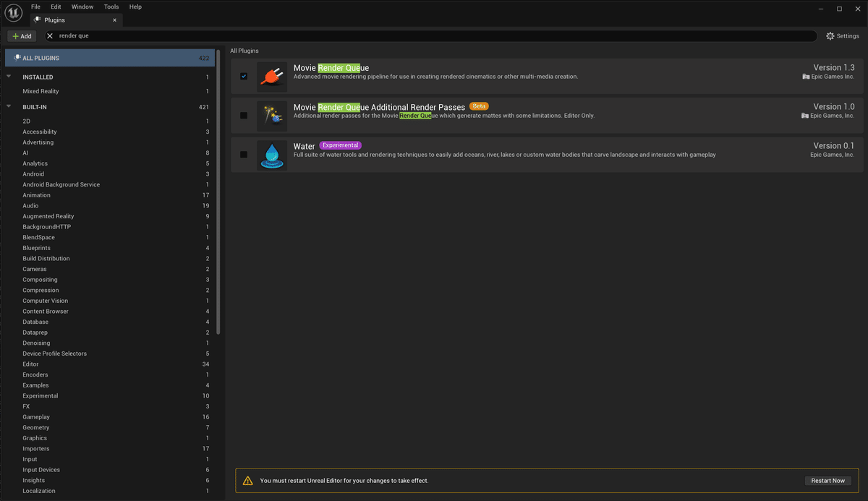Screen dimensions: 868x501
Task: Select the Advertising category
Action: (110, 142)
